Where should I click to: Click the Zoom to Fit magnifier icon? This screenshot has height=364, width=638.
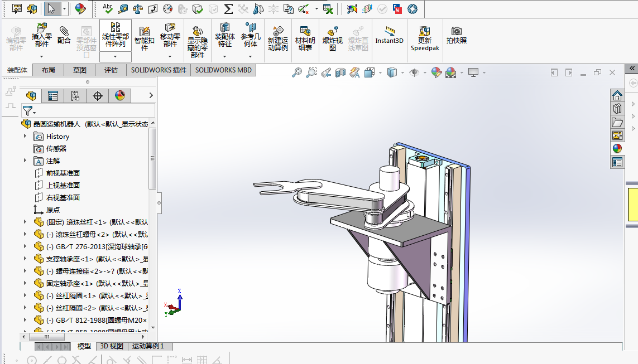click(297, 72)
